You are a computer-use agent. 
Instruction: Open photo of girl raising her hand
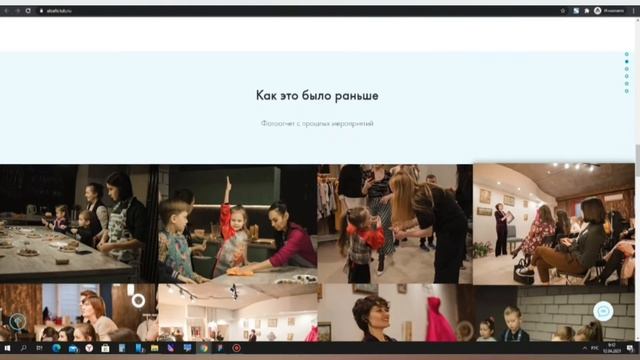[x=238, y=224]
